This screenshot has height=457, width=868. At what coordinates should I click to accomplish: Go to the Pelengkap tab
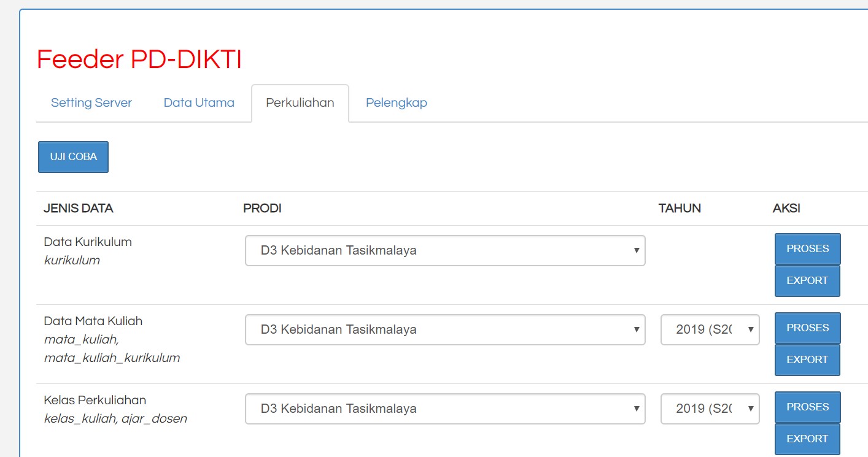[x=396, y=103]
